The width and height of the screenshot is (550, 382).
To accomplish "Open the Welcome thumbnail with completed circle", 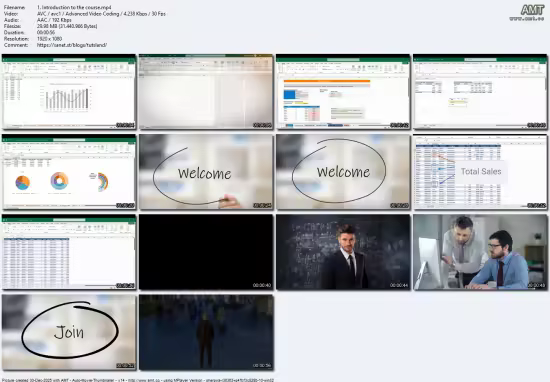I will (343, 172).
